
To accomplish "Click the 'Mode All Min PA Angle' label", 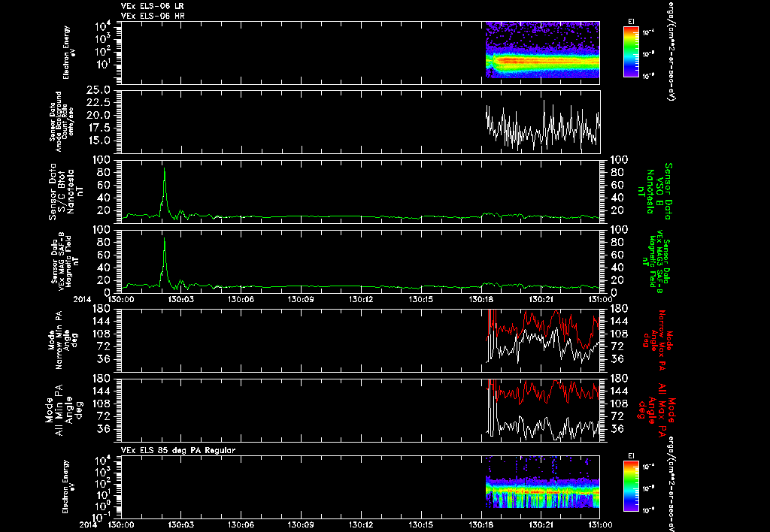I will coord(63,410).
